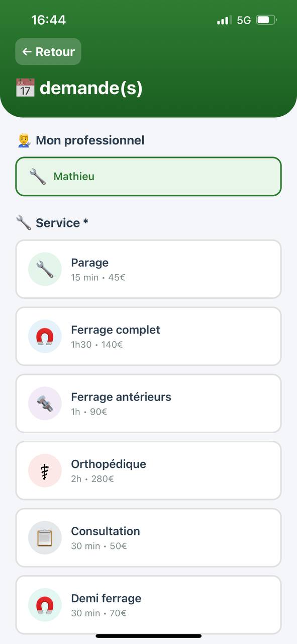This screenshot has height=644, width=297.
Task: Click the caduceus icon on the Orthopédique card
Action: (x=45, y=470)
